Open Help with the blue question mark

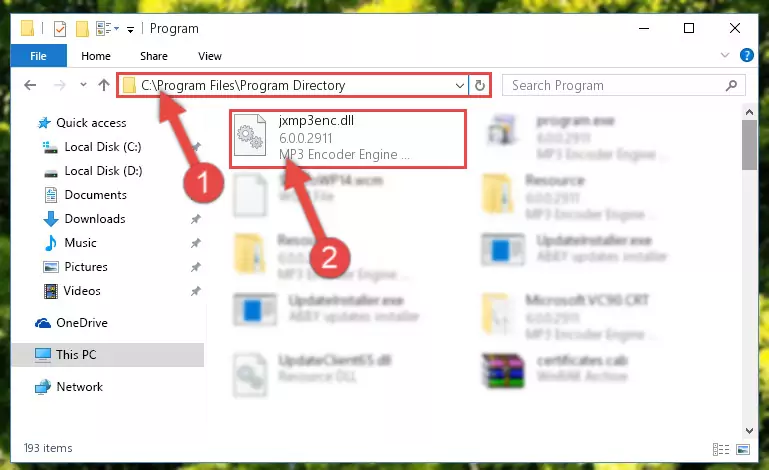[x=746, y=55]
